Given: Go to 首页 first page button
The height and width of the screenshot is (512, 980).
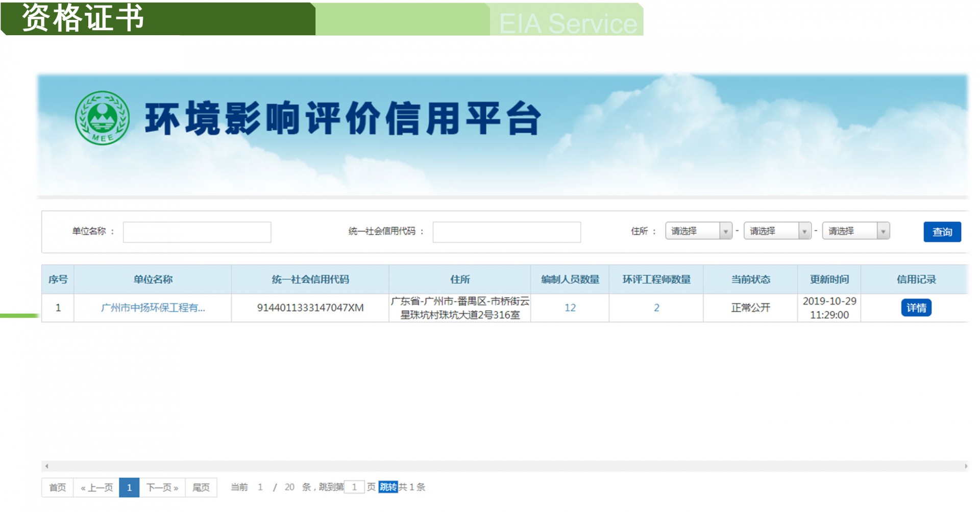Looking at the screenshot, I should pos(58,488).
